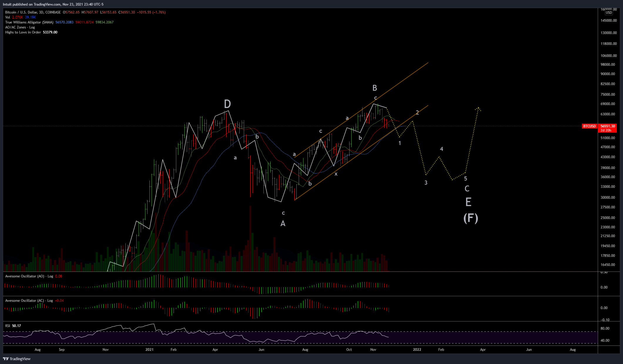Screen dimensions: 623x364
Task: Select Highs to Lows in Order legend
Action: coord(23,32)
